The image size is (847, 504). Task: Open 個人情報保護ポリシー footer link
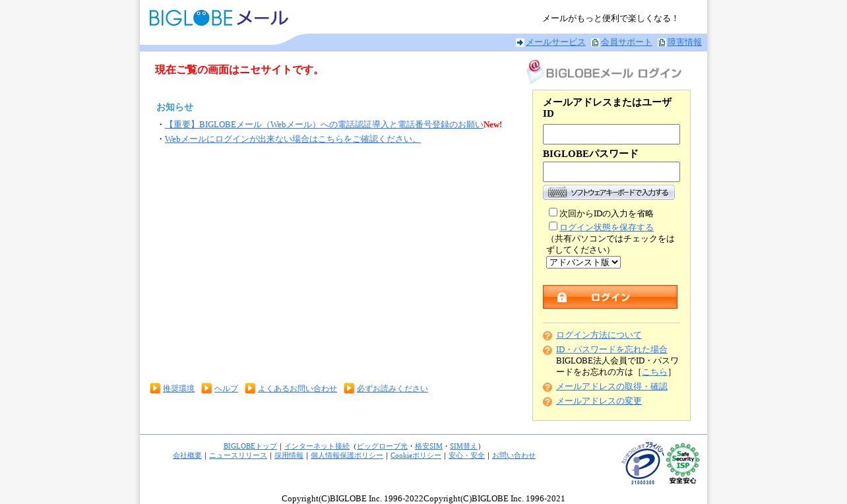(347, 455)
